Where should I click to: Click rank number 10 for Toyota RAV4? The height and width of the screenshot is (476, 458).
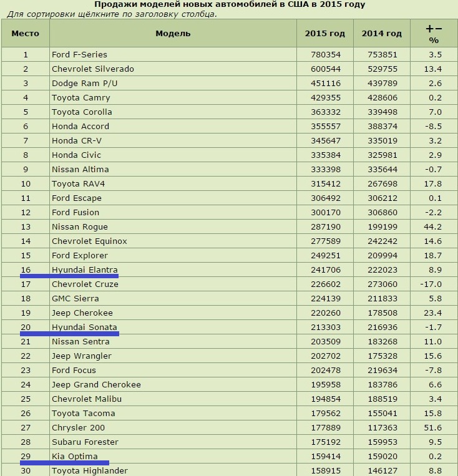(x=26, y=183)
